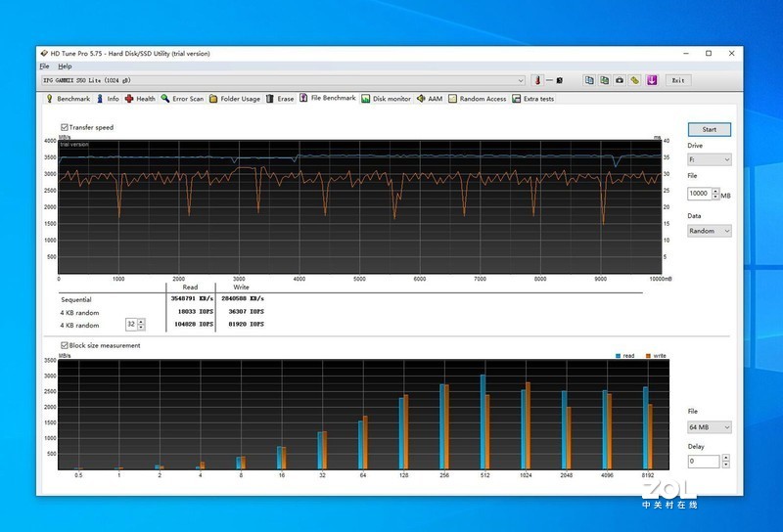
Task: Increase the file length 10000 MB spinner
Action: [x=715, y=191]
